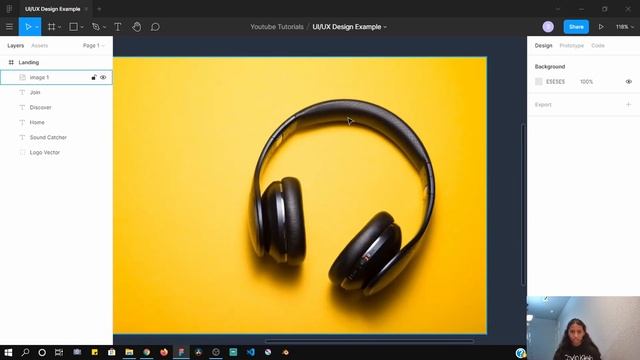Edit the E5E5E5 background hex value

[x=556, y=82]
